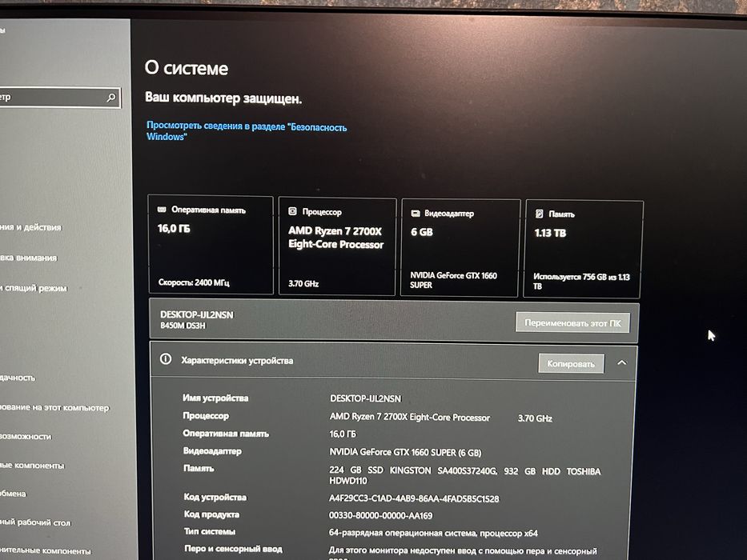This screenshot has height=560, width=747.
Task: Open the sidebar item ending in 'возможности'
Action: click(x=26, y=436)
